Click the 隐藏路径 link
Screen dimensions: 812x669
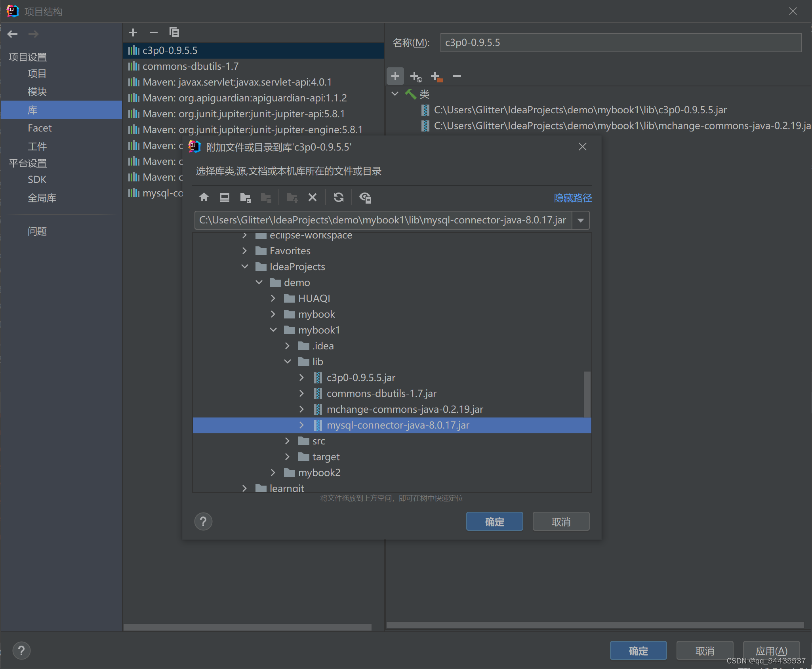coord(572,198)
